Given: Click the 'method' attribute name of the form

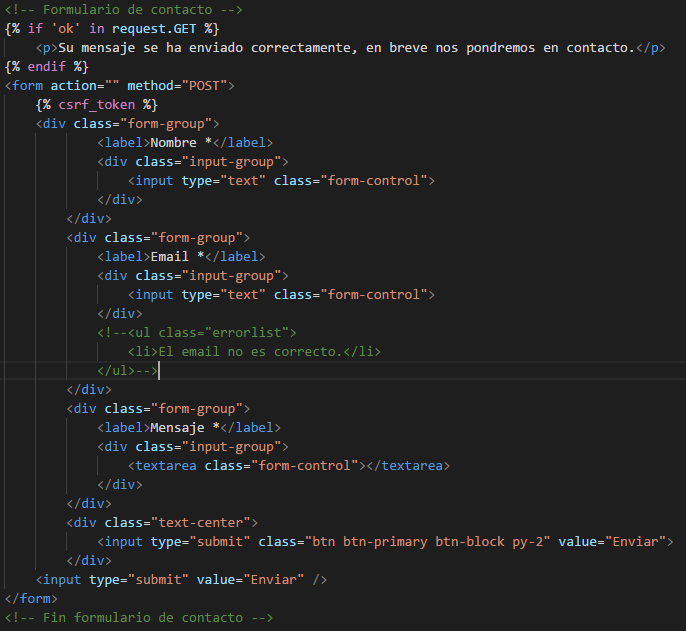Looking at the screenshot, I should [x=150, y=85].
